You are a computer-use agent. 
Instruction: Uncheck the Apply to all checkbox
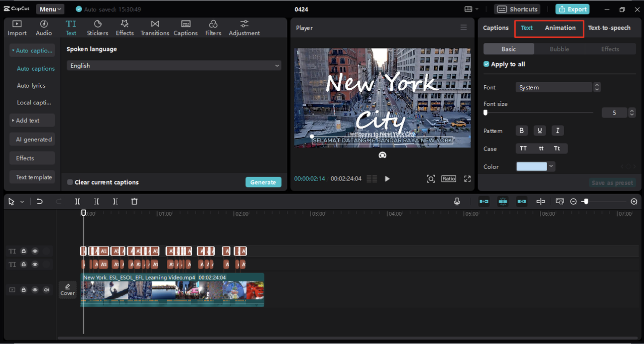pyautogui.click(x=486, y=64)
